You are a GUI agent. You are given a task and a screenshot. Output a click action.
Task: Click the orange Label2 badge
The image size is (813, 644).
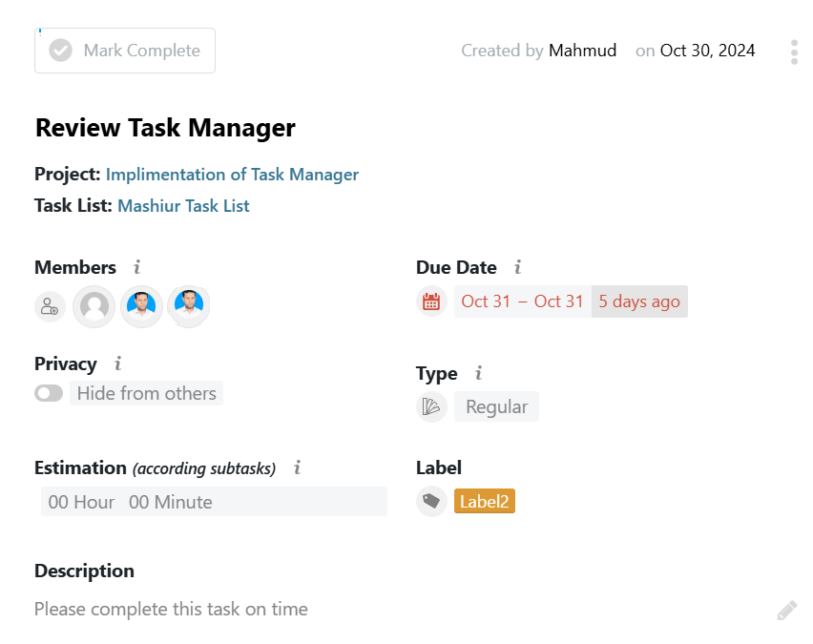click(485, 500)
